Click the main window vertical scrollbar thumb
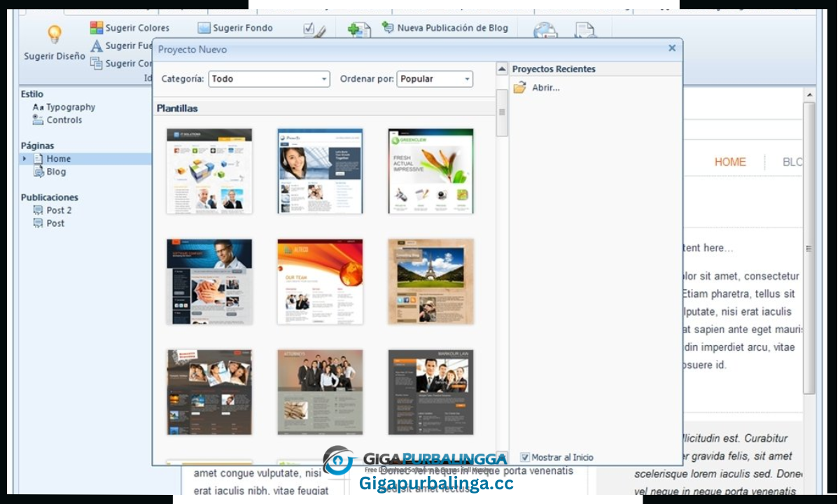840x504 pixels. 809,248
